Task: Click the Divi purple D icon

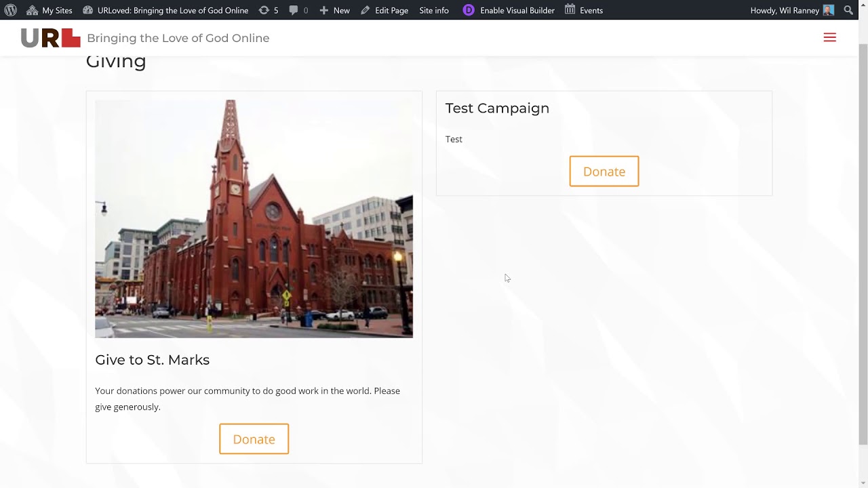Action: point(469,10)
